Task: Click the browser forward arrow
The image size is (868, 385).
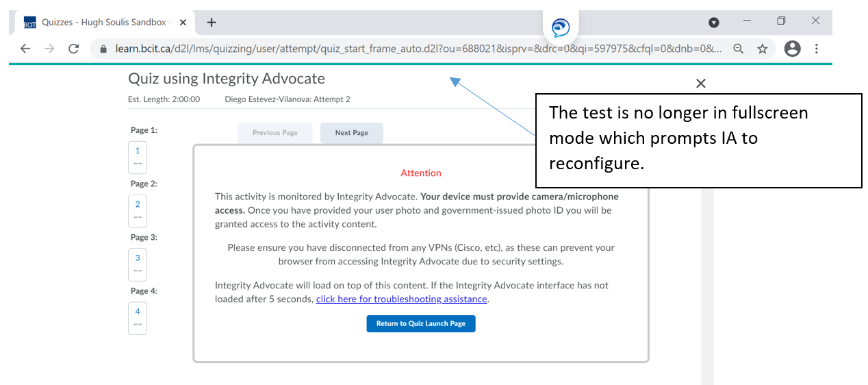Action: pyautogui.click(x=49, y=49)
